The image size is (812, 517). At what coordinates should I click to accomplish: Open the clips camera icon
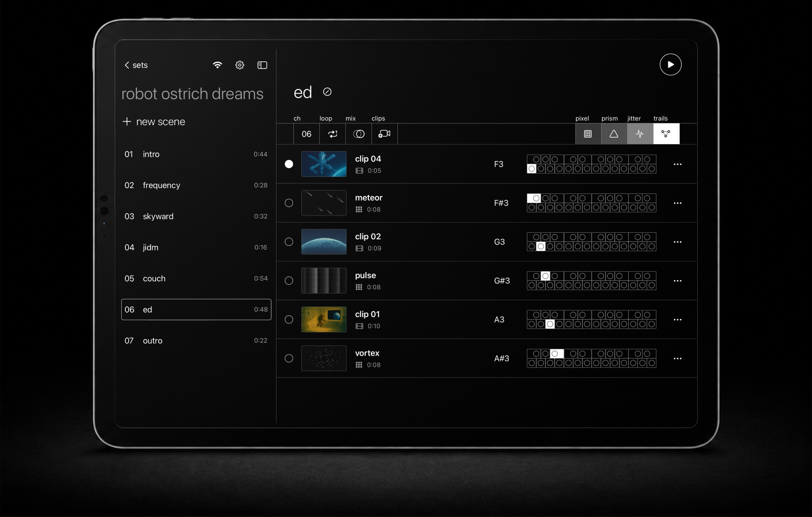coord(384,134)
